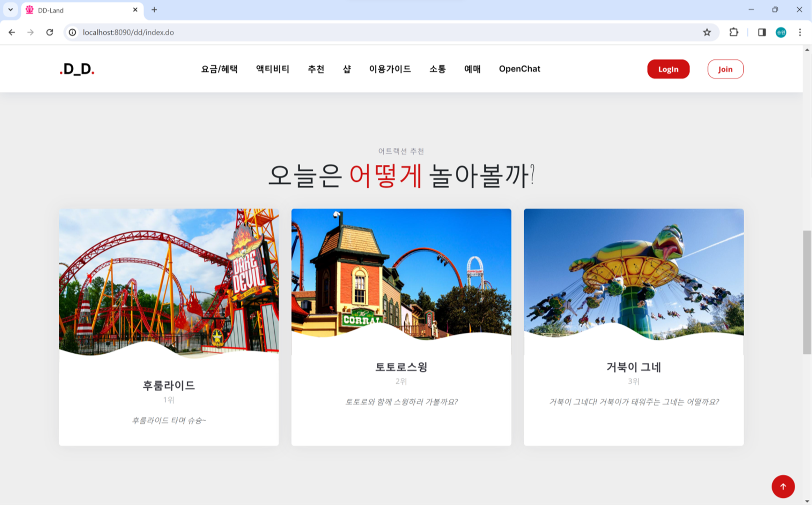
Task: Click the .D_D. site logo
Action: tap(77, 69)
